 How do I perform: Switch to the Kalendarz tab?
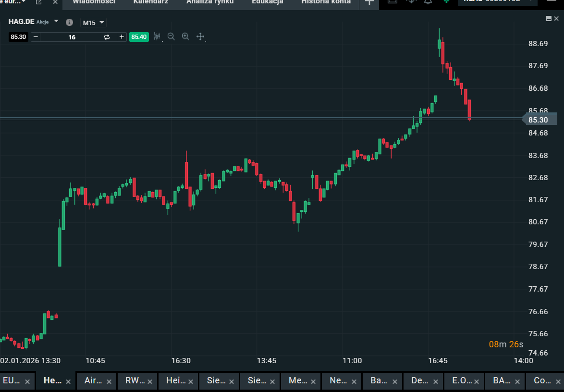(x=151, y=2)
